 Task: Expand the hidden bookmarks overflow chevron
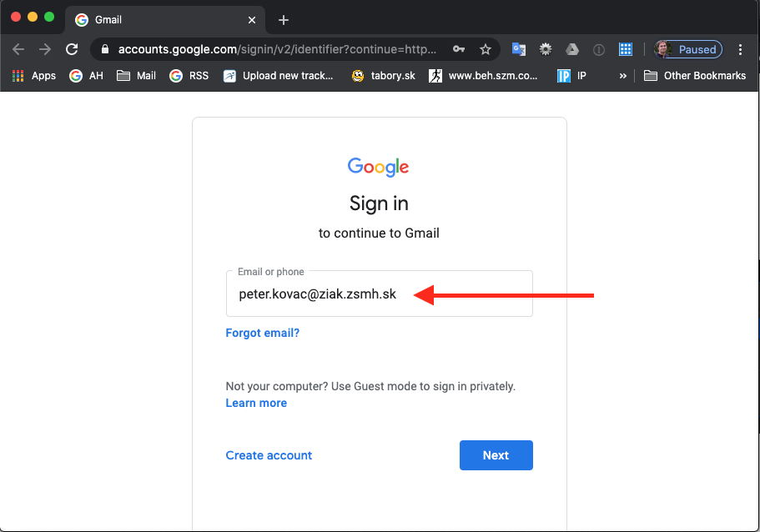(622, 76)
